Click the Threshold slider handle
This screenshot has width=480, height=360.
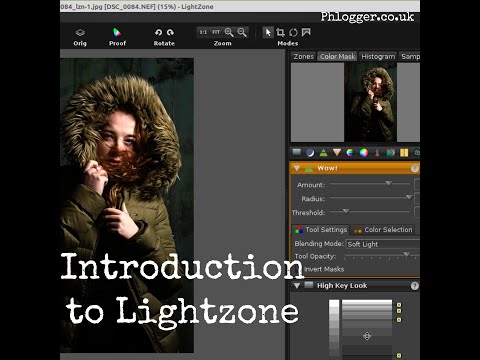click(x=346, y=211)
